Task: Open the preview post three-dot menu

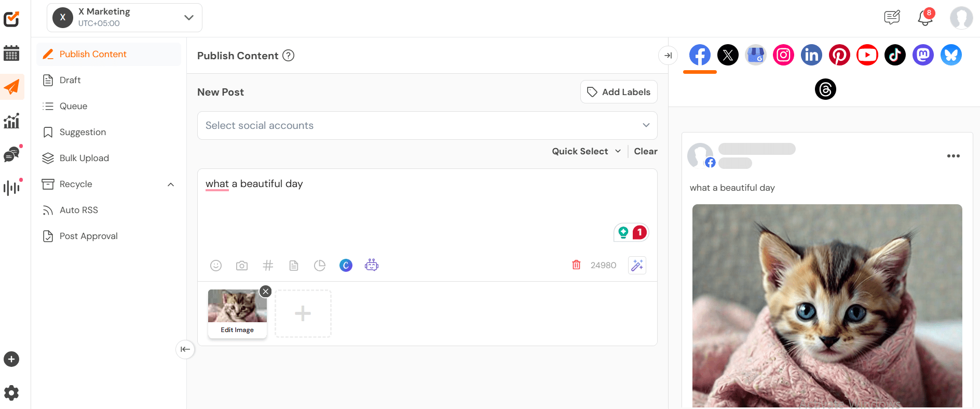Action: coord(953,156)
